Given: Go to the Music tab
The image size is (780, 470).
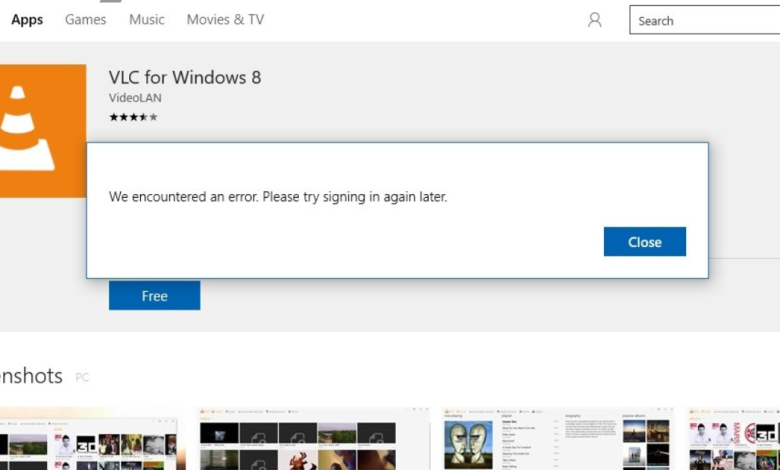Looking at the screenshot, I should [x=147, y=19].
